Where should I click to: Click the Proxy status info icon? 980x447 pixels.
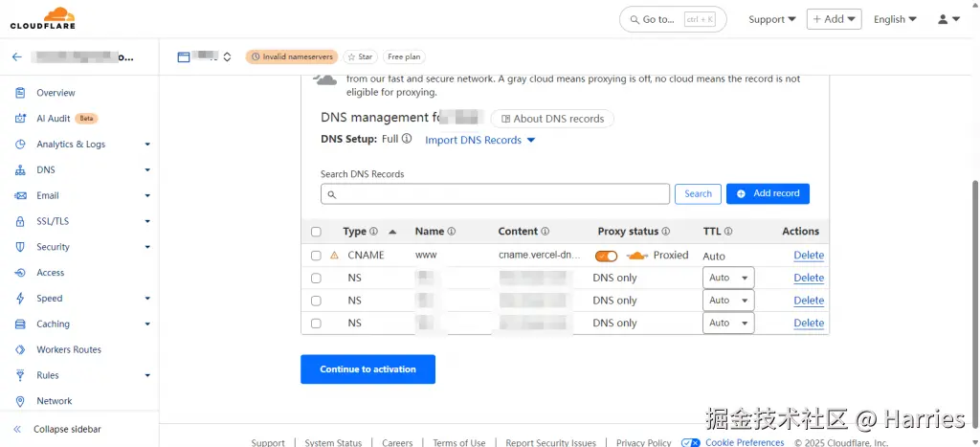point(666,232)
